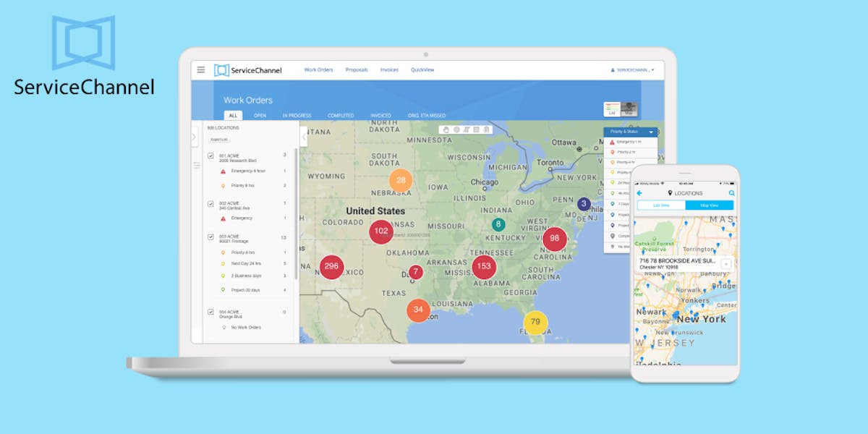The width and height of the screenshot is (868, 434).
Task: Click the red 153 cluster marker over Alabama
Action: (x=483, y=267)
